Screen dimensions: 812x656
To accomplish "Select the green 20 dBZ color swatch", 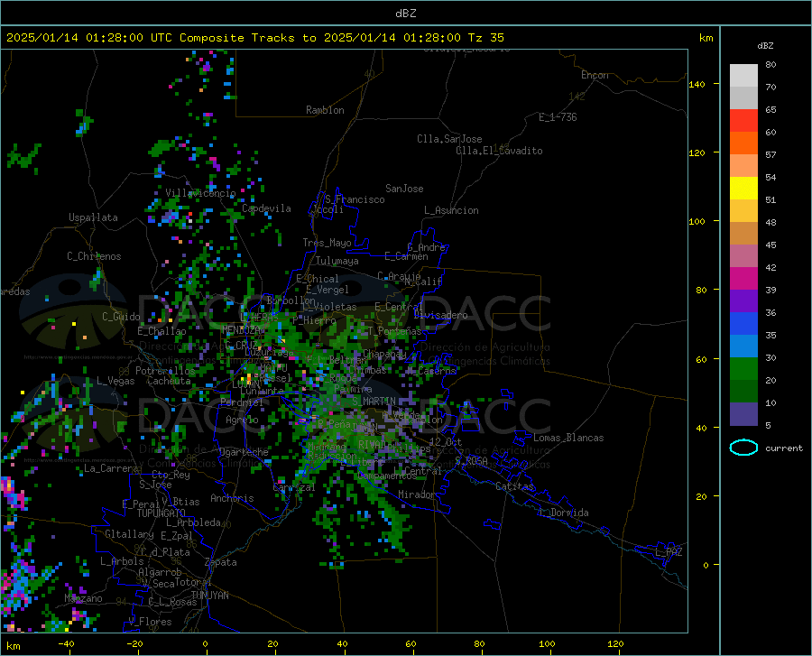I will point(743,369).
